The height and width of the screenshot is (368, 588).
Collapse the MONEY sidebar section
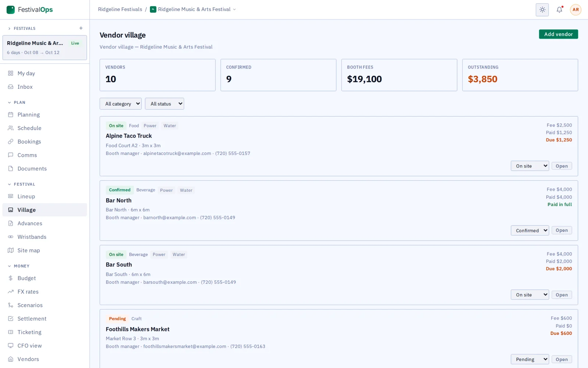point(18,266)
